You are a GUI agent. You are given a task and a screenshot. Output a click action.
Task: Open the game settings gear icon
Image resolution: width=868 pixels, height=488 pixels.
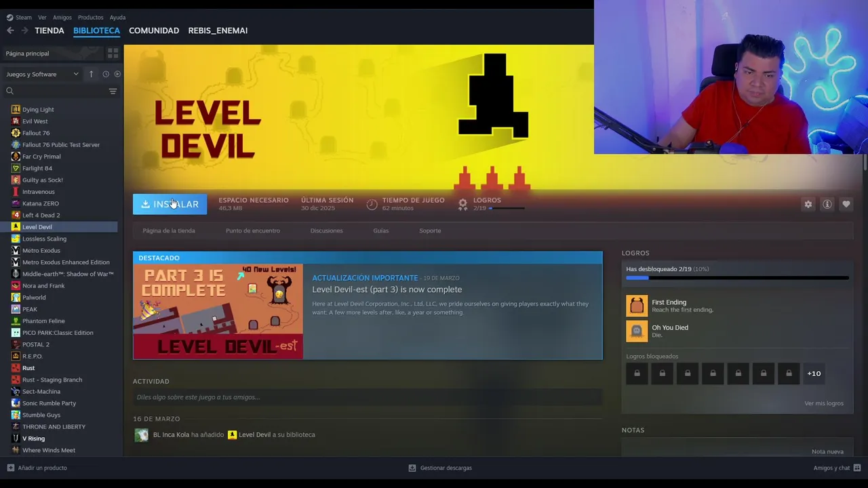[x=808, y=204]
